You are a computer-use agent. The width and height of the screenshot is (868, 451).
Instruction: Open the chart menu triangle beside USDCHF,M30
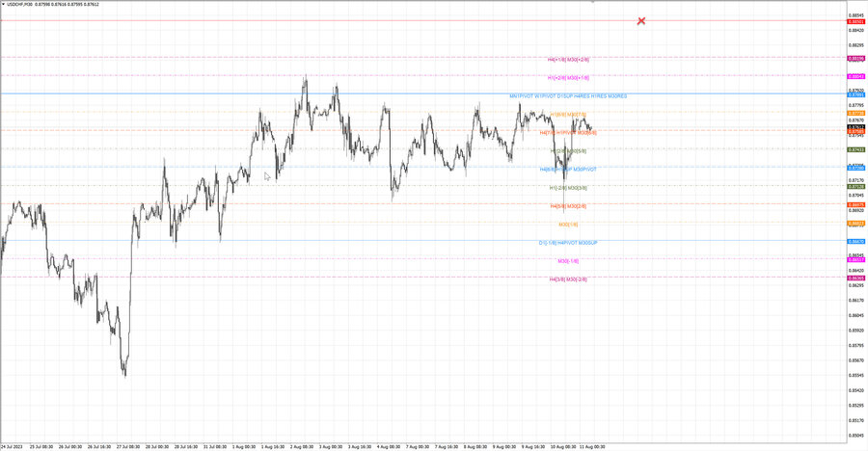click(3, 4)
